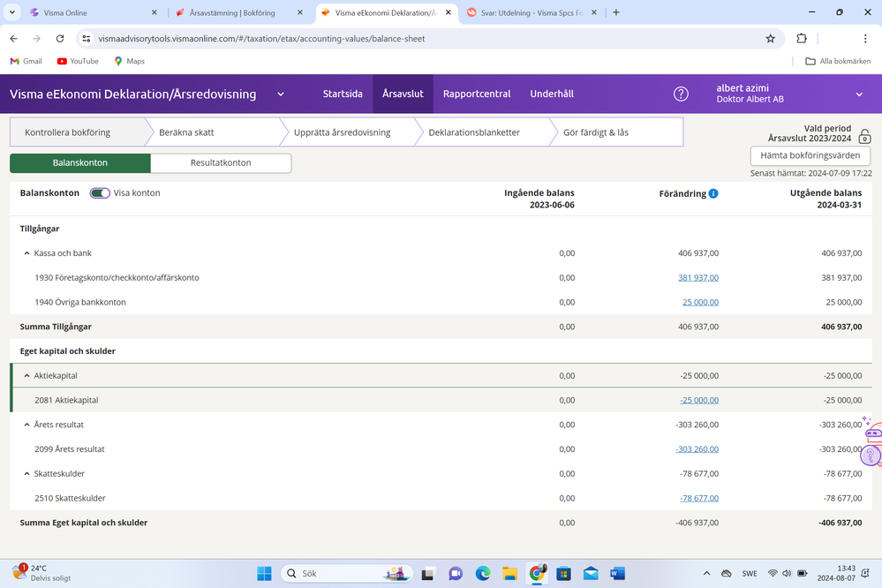Open the Teams chat icon in taskbar
Screen dimensions: 882x588
tap(455, 573)
